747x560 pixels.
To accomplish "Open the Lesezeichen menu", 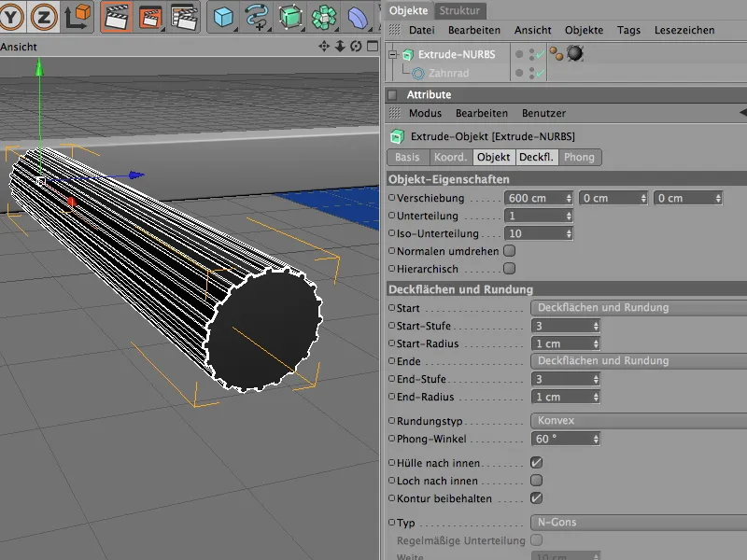I will (684, 30).
